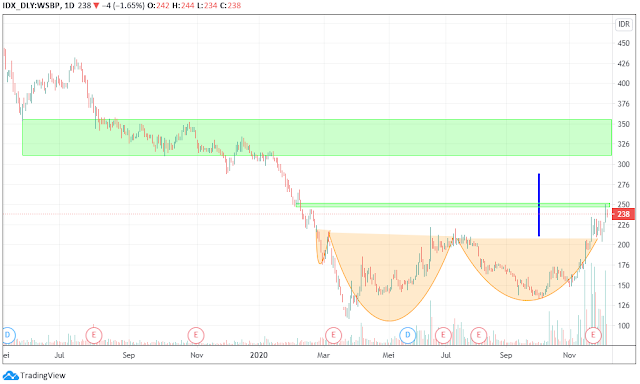Click the 350 price axis label

[x=623, y=124]
